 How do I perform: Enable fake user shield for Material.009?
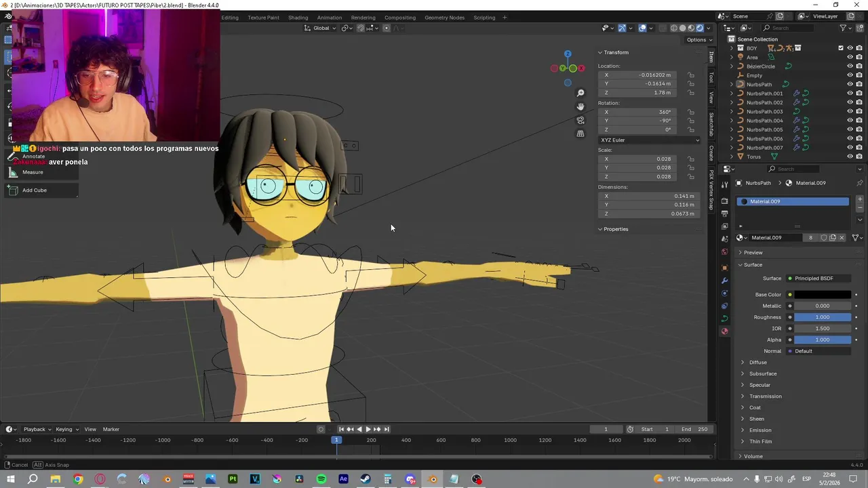(823, 238)
